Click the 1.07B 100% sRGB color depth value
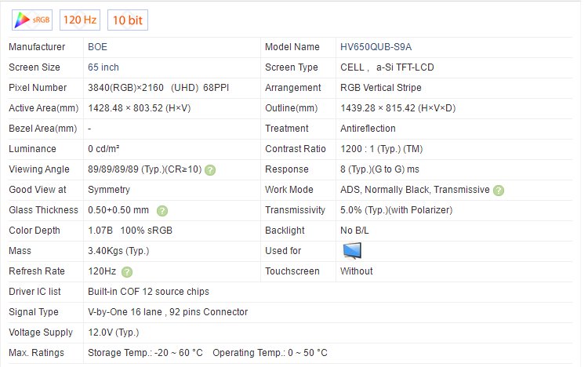 (x=126, y=231)
